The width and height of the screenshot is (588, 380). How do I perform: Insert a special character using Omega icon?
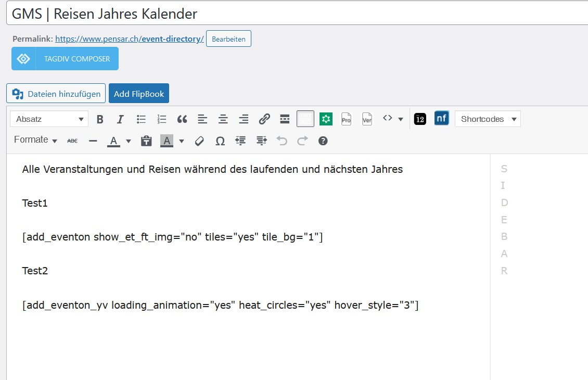pos(220,141)
